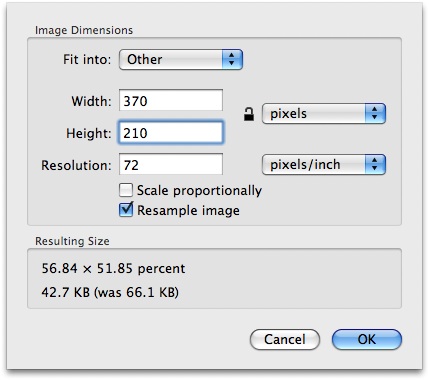This screenshot has height=380, width=429.
Task: Uncheck the Resample image checkbox
Action: [126, 210]
